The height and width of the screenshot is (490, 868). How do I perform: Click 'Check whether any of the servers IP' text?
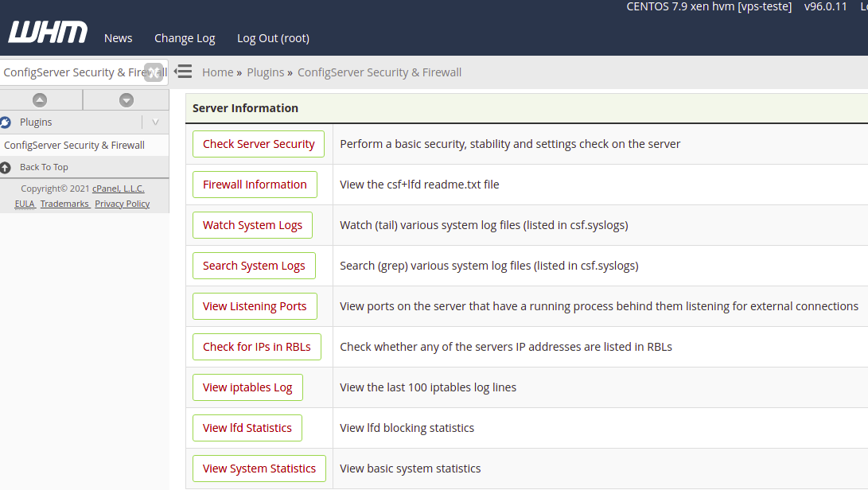(506, 347)
